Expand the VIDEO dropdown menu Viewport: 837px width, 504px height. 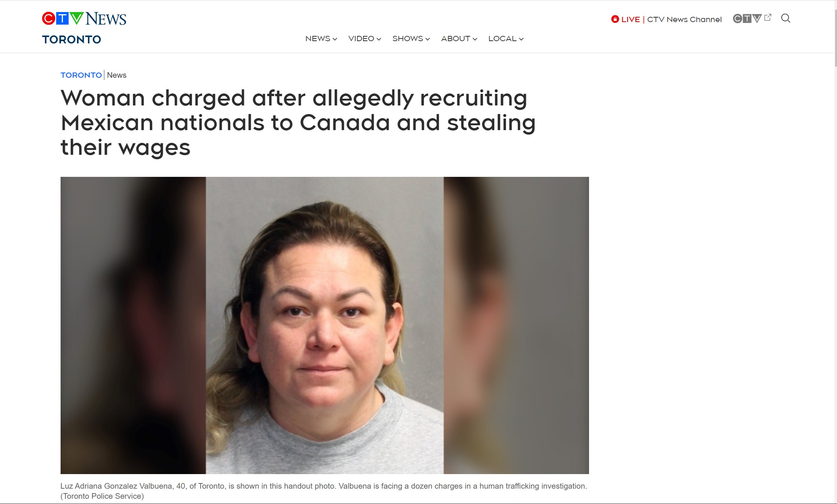(365, 39)
